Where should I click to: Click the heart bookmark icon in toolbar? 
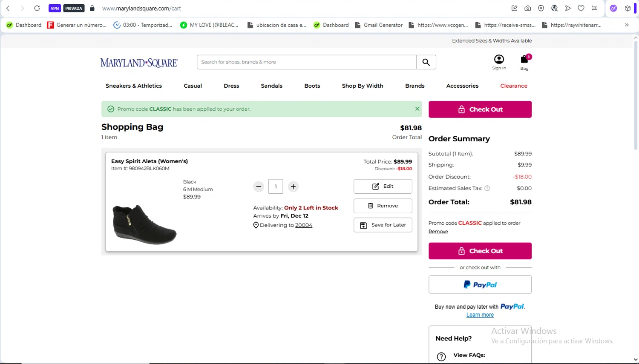[581, 8]
